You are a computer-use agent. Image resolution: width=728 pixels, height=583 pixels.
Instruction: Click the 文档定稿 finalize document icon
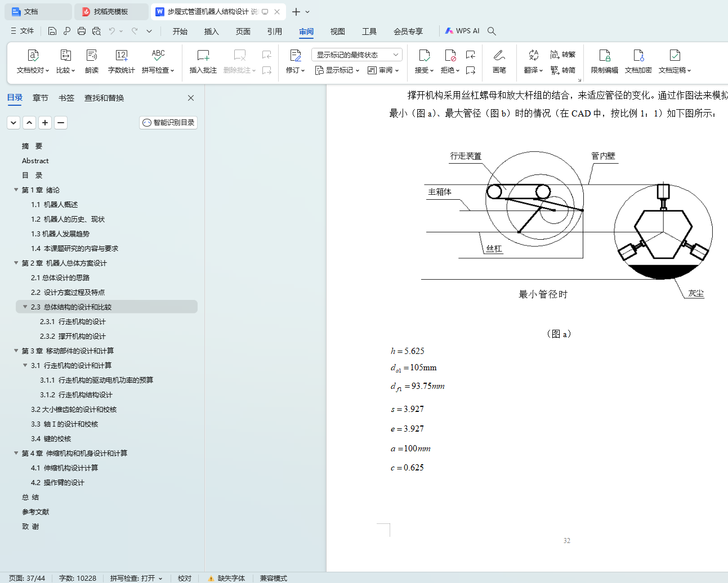(x=675, y=55)
